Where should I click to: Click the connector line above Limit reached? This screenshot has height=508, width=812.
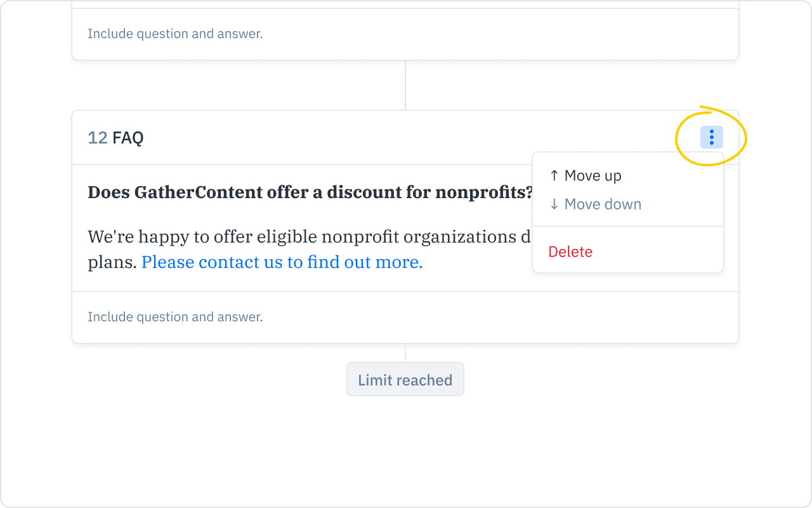click(405, 352)
